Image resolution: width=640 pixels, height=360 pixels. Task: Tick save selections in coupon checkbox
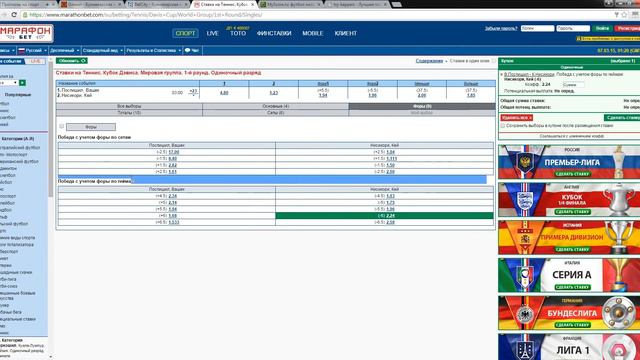pyautogui.click(x=503, y=126)
